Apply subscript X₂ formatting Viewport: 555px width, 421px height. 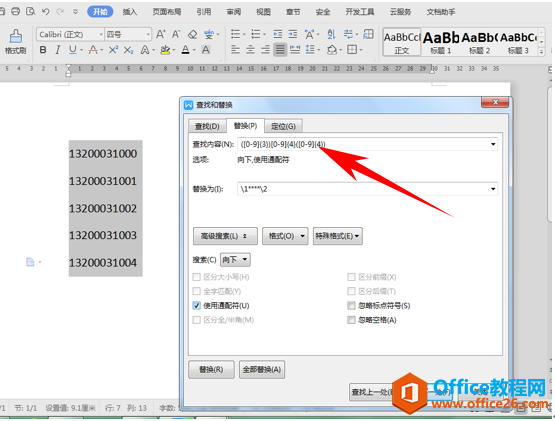coord(128,50)
